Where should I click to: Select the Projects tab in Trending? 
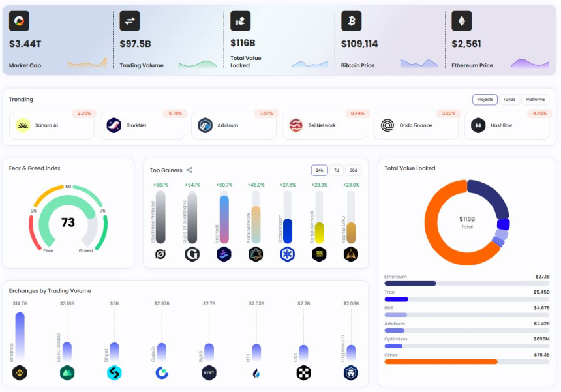pyautogui.click(x=485, y=100)
